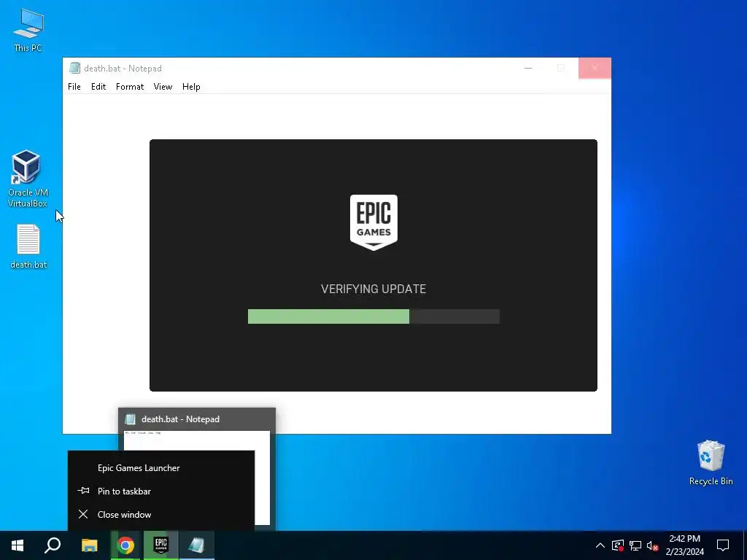747x560 pixels.
Task: Open the File menu in Notepad
Action: coord(74,87)
